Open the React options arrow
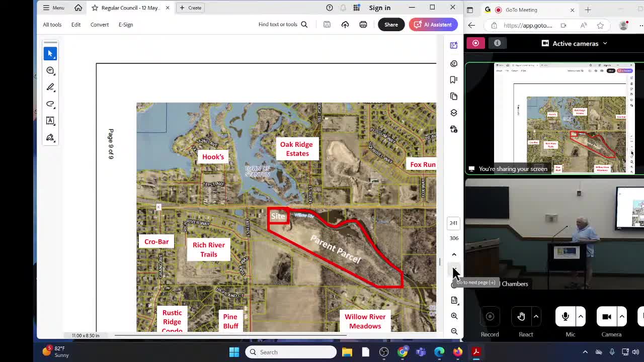The width and height of the screenshot is (644, 362). pos(536,316)
